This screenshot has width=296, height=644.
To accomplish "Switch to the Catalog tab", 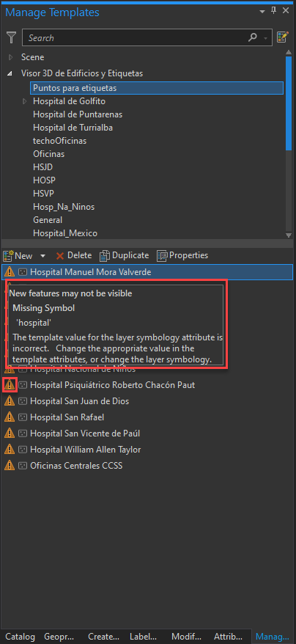I will [20, 637].
